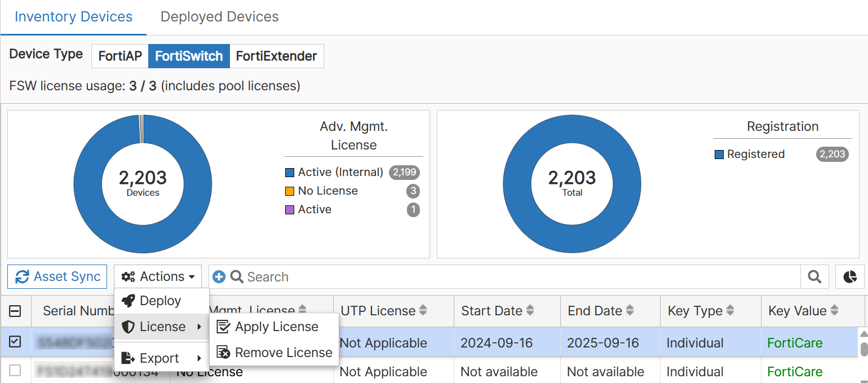Select the Deploy wrench icon
868x383 pixels.
128,300
